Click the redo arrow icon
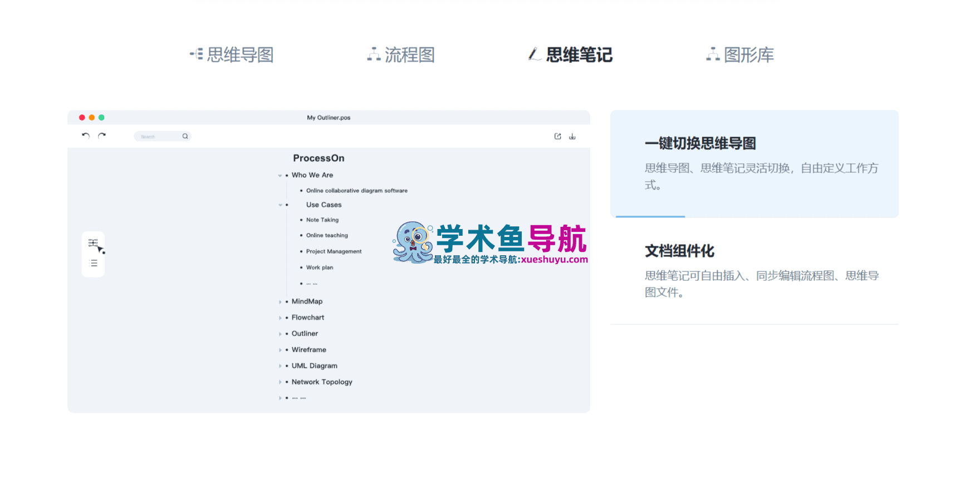This screenshot has height=486, width=980. coord(102,135)
